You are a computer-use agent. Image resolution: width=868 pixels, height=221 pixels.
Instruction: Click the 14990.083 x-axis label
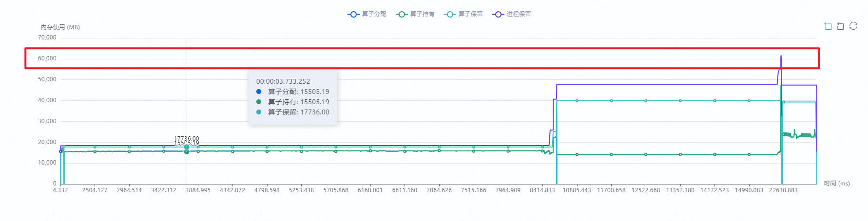tap(749, 190)
